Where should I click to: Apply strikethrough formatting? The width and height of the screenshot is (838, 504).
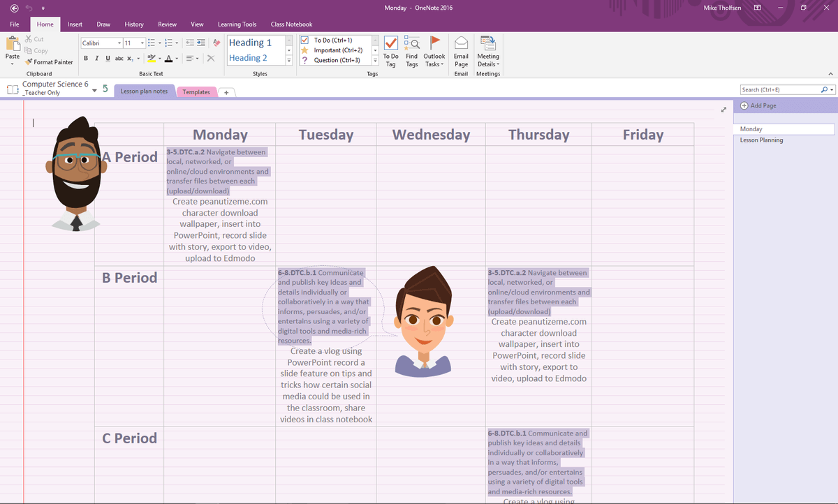click(x=119, y=58)
